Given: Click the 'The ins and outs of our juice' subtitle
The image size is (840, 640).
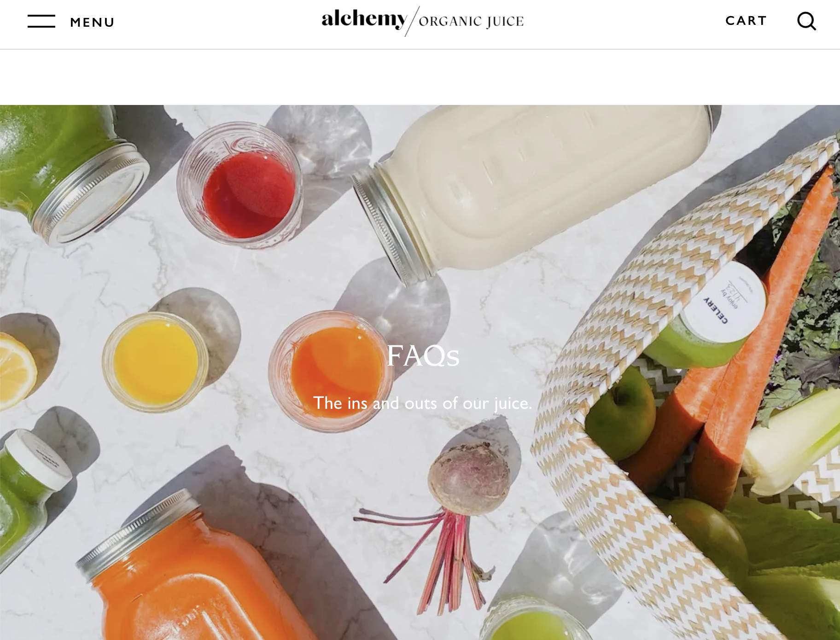Looking at the screenshot, I should (422, 403).
